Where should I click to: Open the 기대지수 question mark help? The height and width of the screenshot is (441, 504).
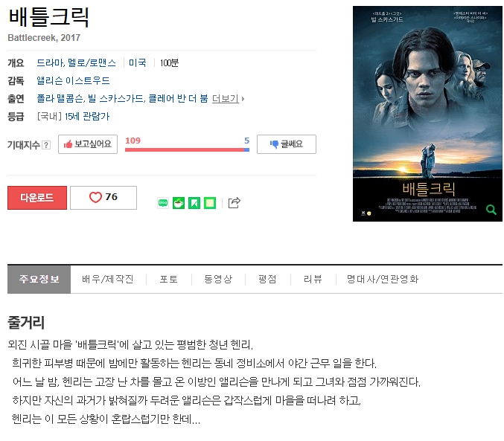coord(46,145)
